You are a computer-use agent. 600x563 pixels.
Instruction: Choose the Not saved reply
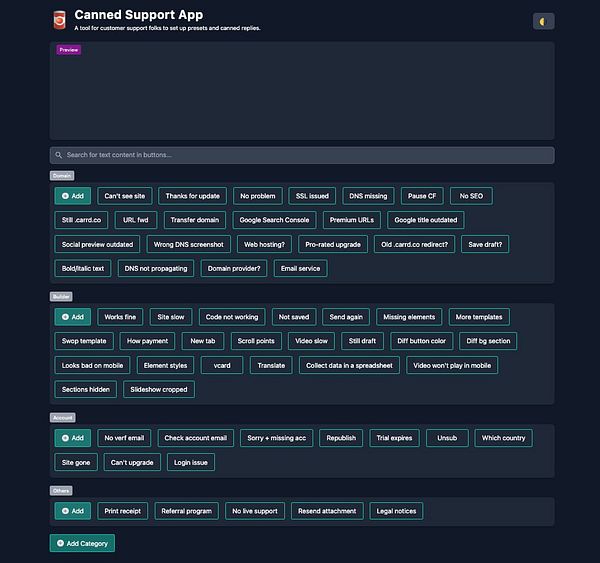(x=294, y=317)
